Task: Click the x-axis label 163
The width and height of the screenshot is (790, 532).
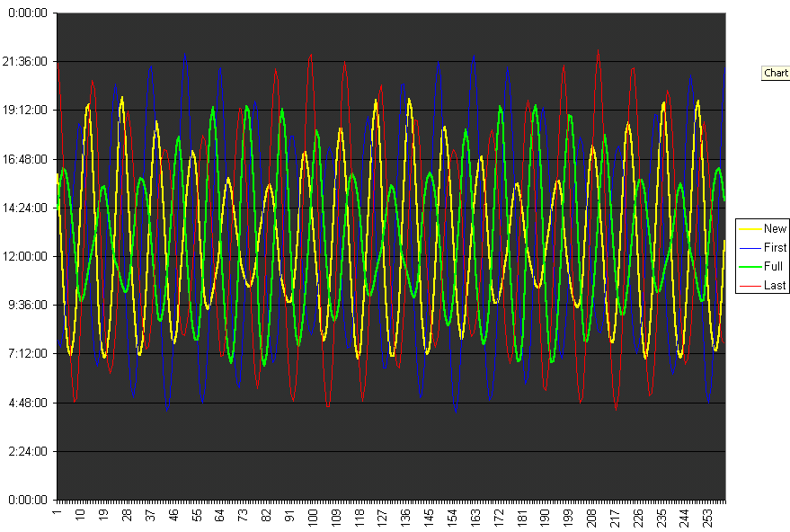Action: [x=475, y=518]
